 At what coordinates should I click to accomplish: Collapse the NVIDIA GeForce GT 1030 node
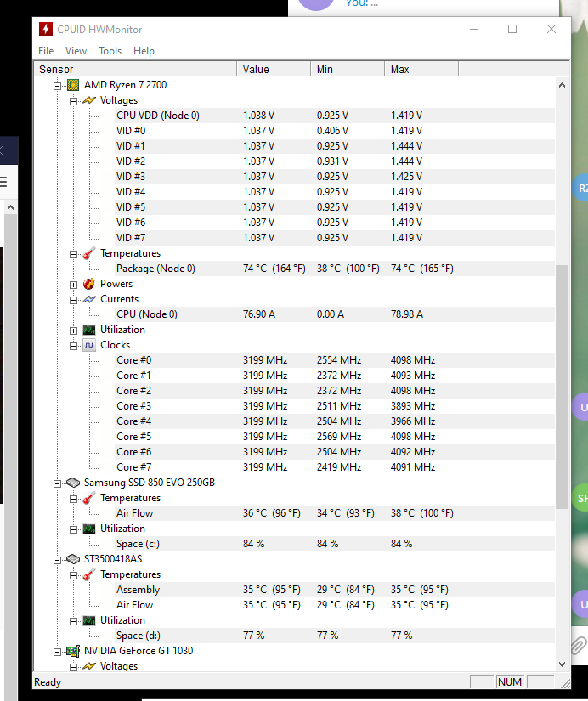57,652
